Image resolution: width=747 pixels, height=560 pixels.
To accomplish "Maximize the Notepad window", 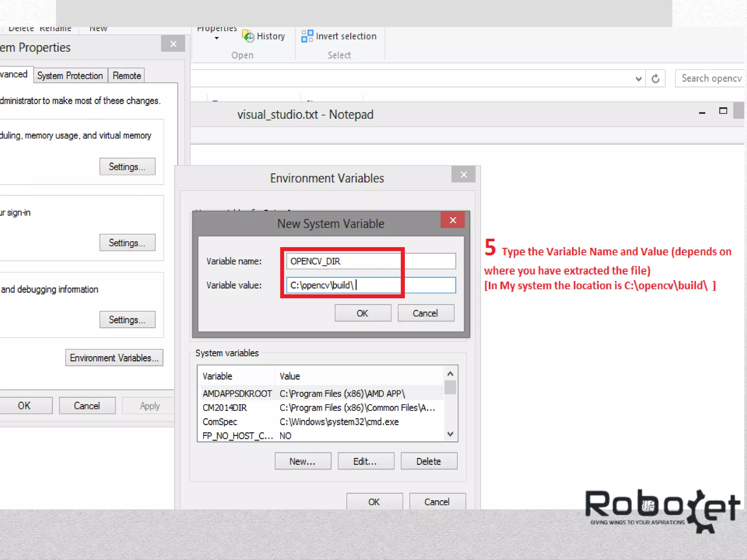I will [723, 111].
